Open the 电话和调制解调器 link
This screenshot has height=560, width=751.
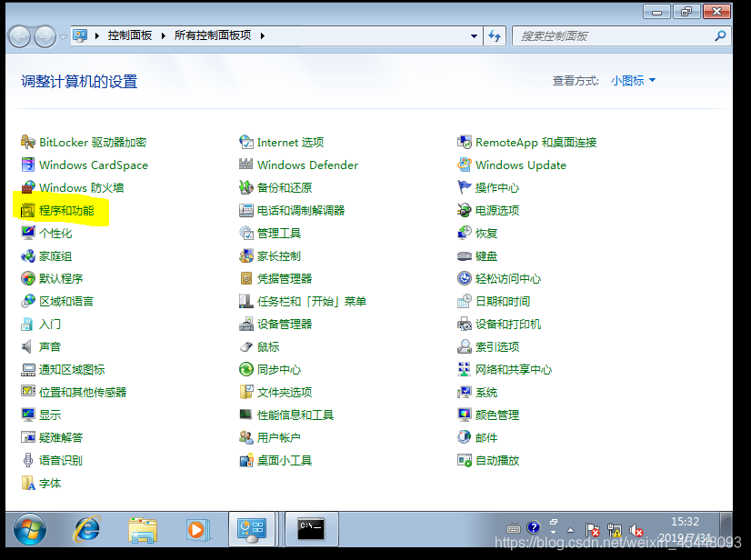(x=301, y=210)
